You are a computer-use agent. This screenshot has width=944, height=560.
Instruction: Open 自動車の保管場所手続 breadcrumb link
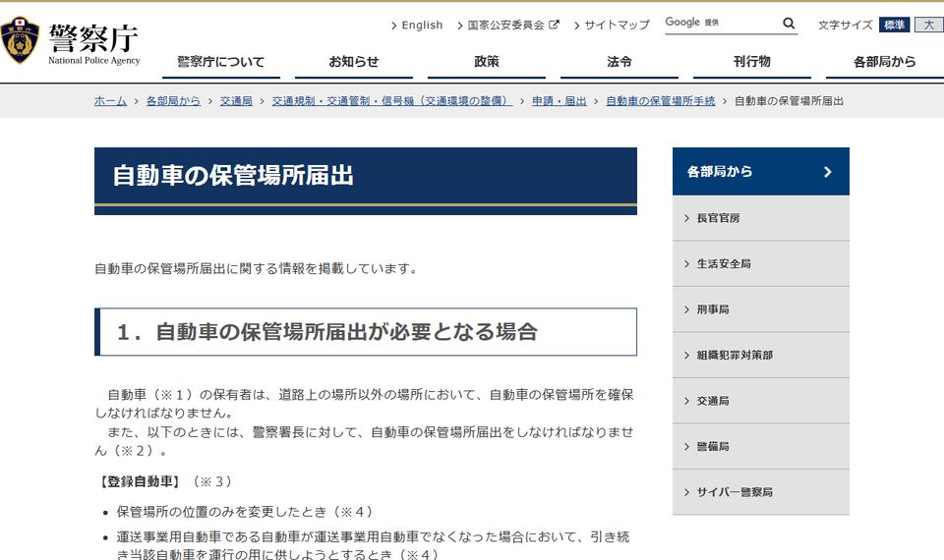(661, 101)
